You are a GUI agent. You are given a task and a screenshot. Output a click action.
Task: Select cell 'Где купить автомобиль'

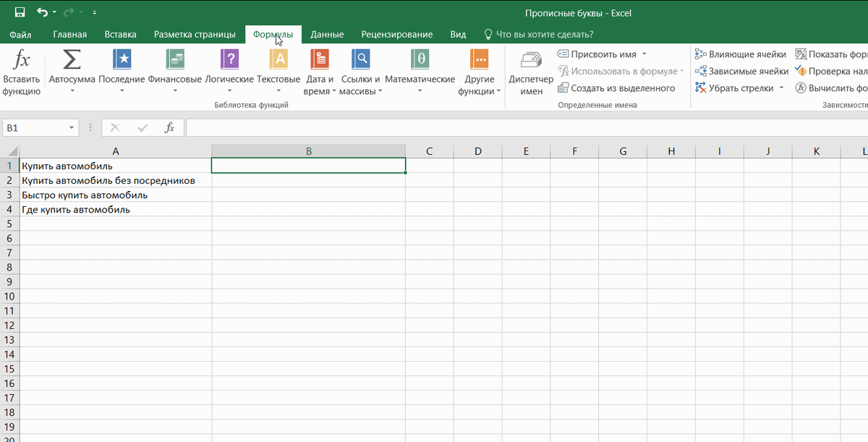coord(116,209)
